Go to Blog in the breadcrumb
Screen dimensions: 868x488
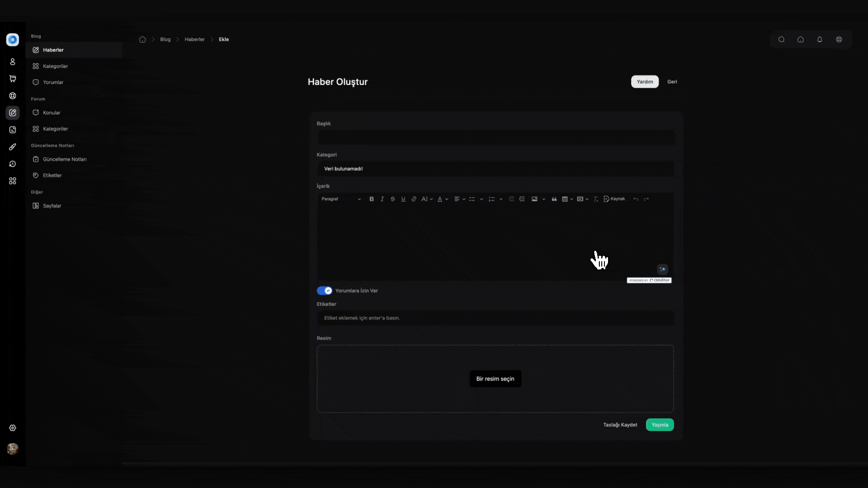(165, 39)
